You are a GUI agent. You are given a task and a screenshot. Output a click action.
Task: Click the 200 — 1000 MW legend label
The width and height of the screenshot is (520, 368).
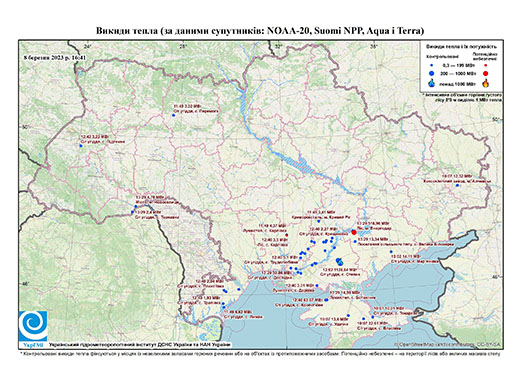(x=459, y=74)
